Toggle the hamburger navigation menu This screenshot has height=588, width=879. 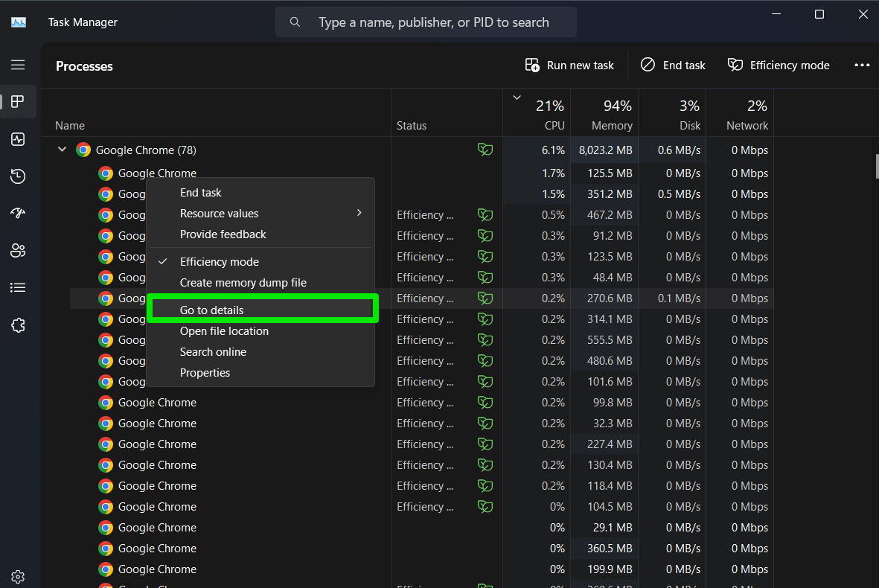18,65
